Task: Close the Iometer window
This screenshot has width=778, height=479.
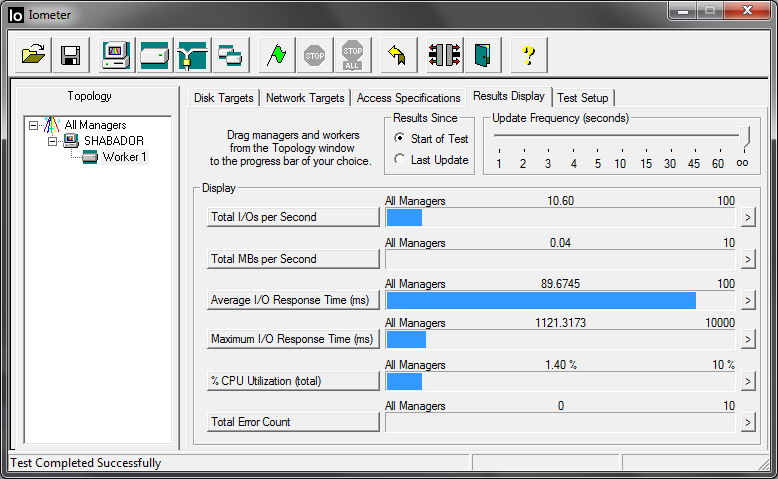Action: coord(748,11)
